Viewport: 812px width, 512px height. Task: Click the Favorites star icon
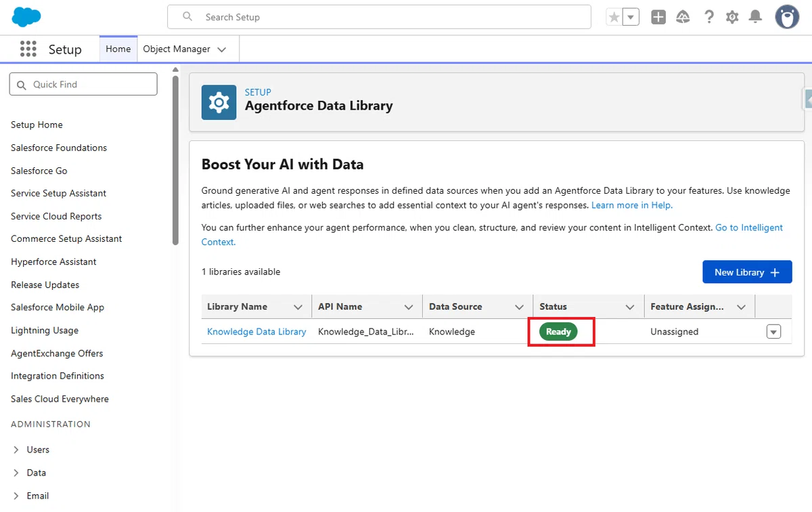pos(614,17)
